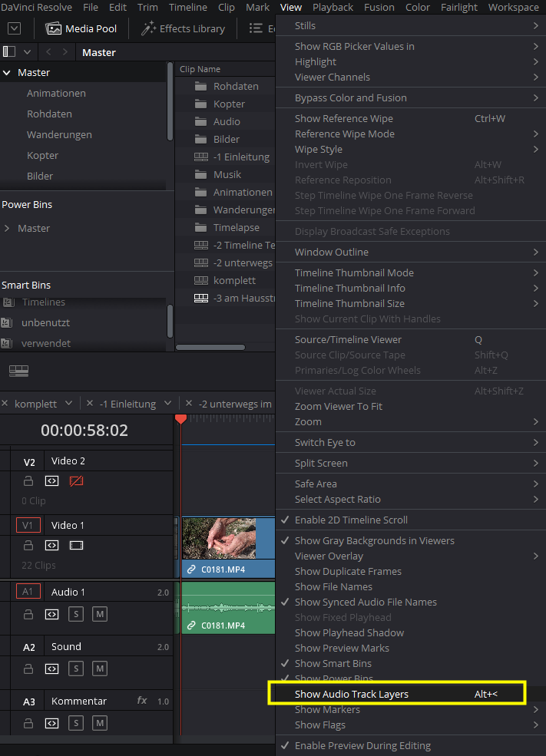
Task: Toggle auto select on Sound track
Action: pyautogui.click(x=51, y=669)
